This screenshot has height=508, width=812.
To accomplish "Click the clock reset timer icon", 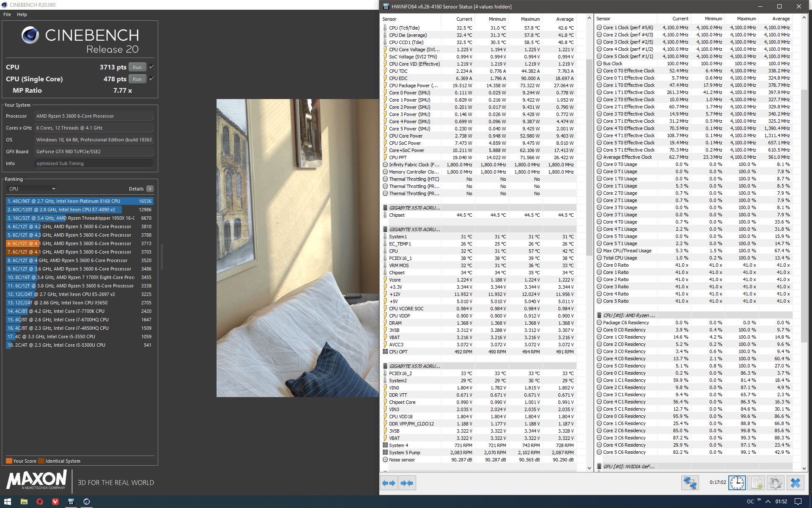I will pos(737,483).
